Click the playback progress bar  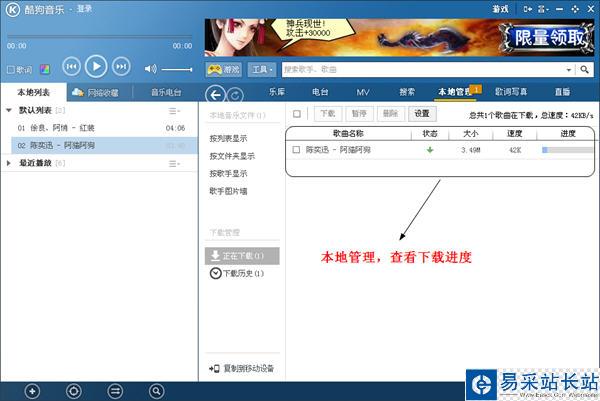[99, 37]
